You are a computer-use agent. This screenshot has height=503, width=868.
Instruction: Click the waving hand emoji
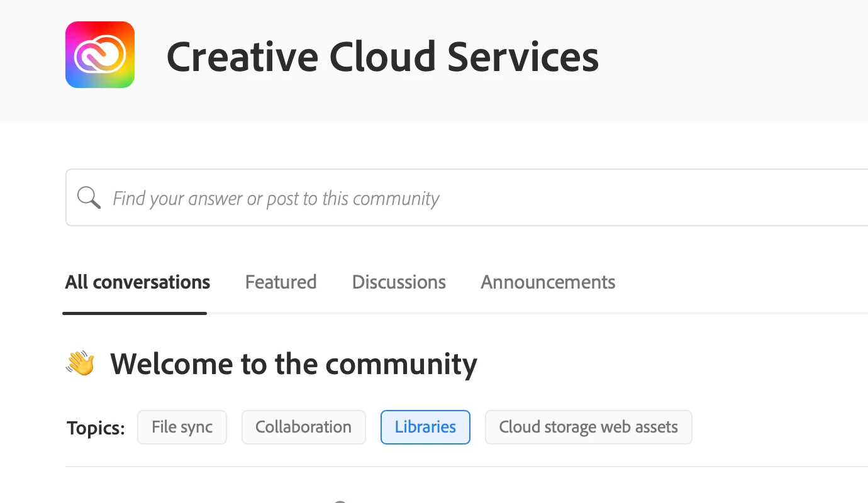tap(81, 363)
